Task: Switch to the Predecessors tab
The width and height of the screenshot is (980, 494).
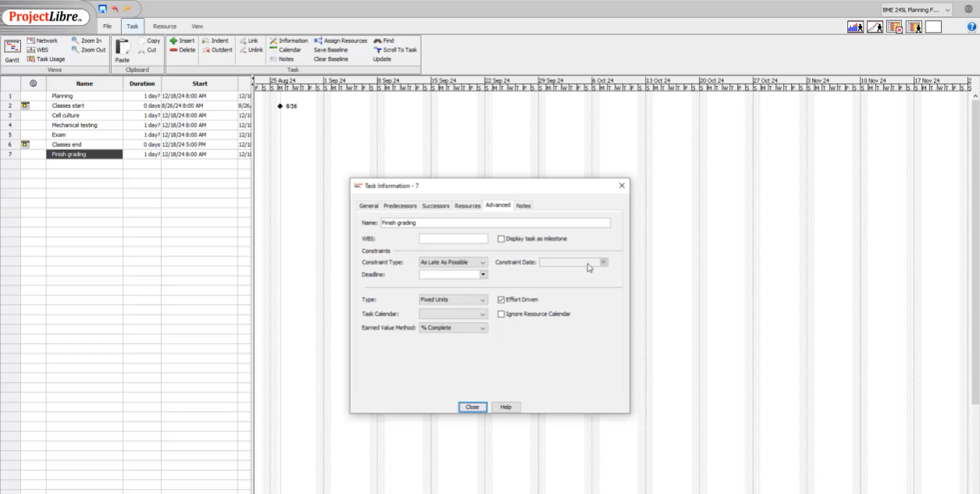Action: (401, 206)
